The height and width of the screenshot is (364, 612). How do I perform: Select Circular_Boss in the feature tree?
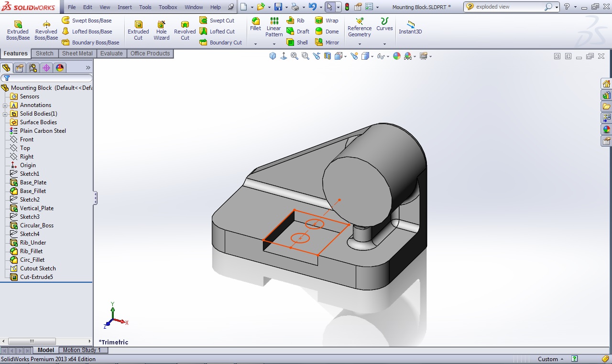click(x=32, y=225)
